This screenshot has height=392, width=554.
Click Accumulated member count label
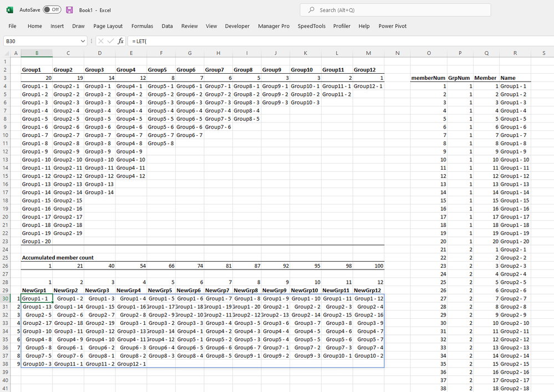[58, 258]
